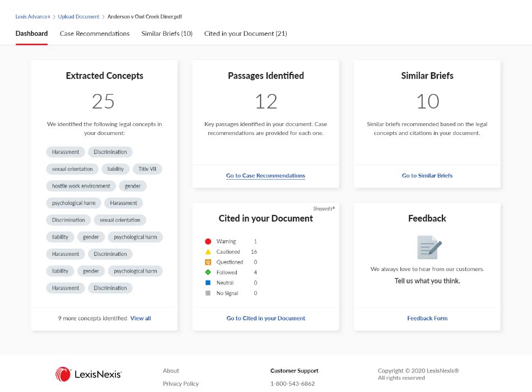
Task: Click the LexisNexis footer logo
Action: (x=88, y=374)
